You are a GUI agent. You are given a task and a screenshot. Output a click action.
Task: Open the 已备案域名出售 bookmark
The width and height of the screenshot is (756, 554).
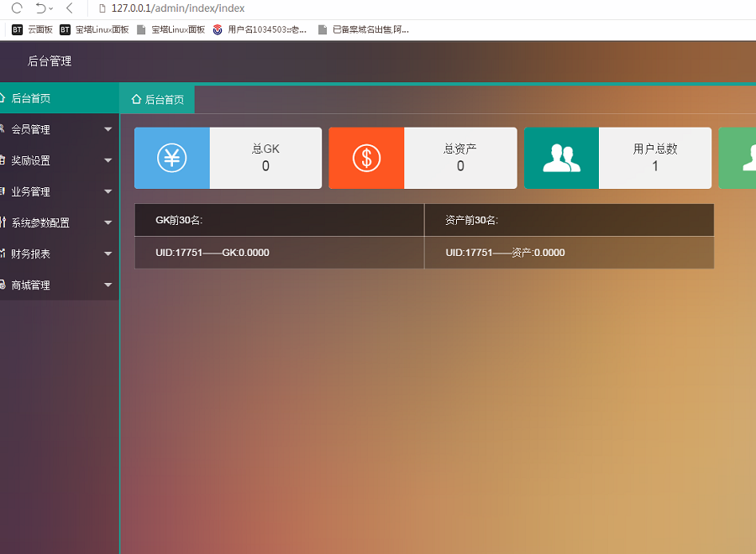coord(370,29)
